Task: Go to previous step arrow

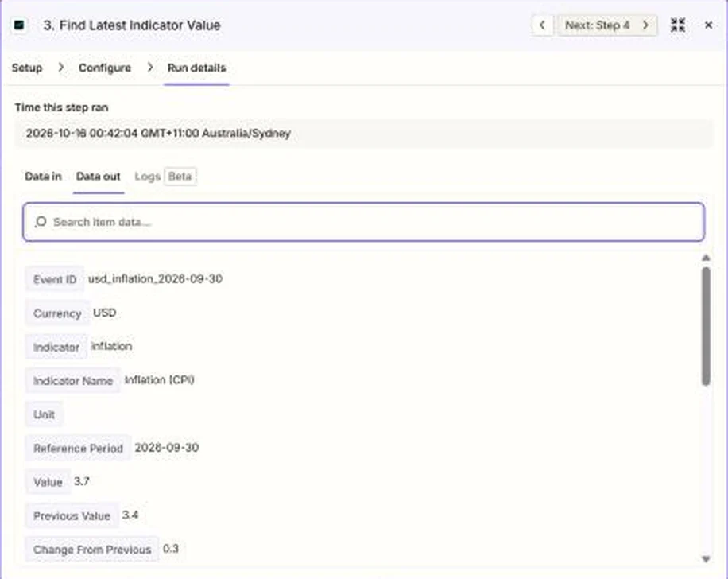Action: [542, 25]
